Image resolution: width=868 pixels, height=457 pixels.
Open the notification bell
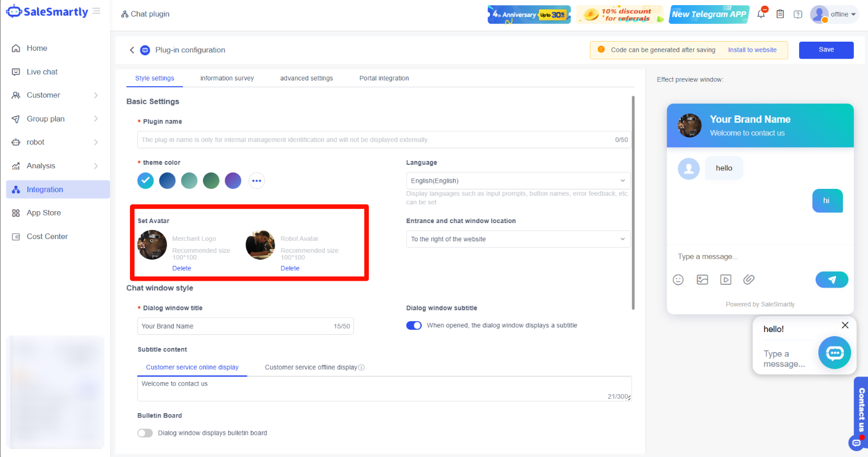click(761, 14)
